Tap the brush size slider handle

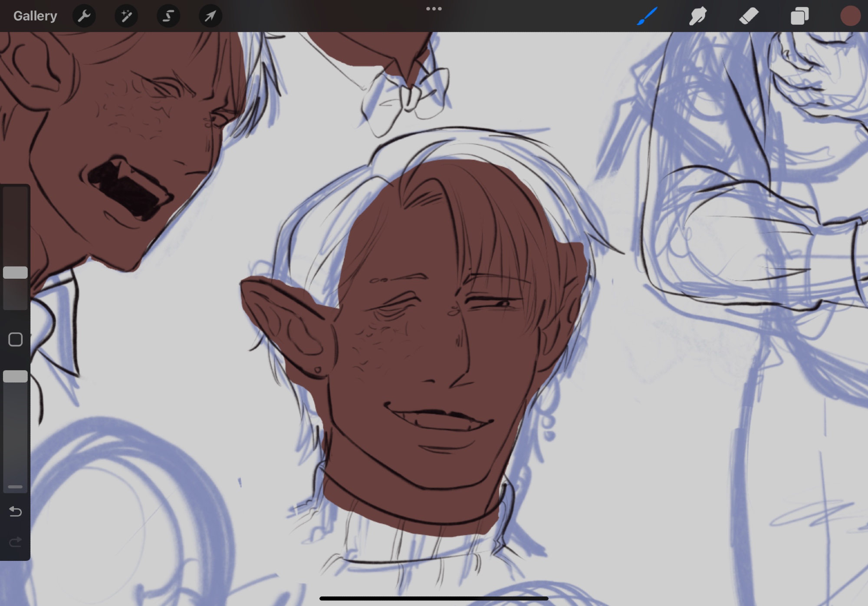point(15,273)
